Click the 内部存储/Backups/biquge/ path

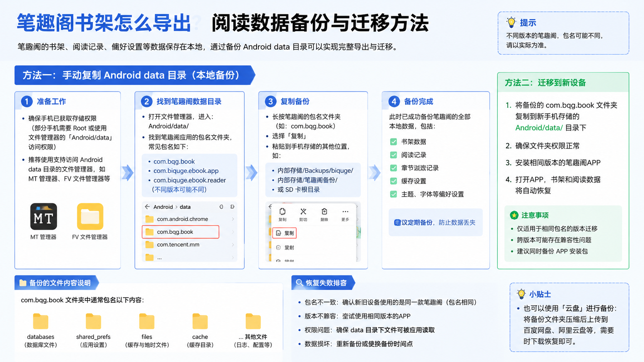tap(315, 171)
